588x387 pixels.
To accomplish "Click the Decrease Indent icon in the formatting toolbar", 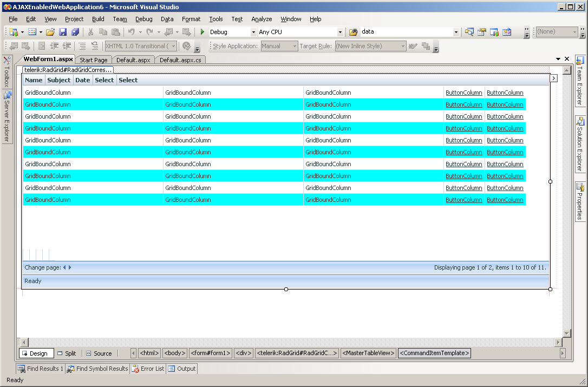I will click(x=54, y=46).
